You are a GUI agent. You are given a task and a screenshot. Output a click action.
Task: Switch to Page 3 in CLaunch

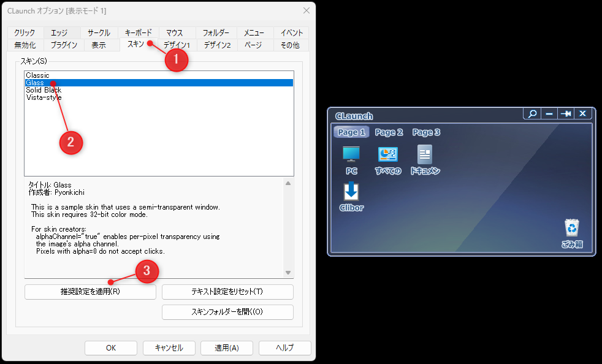[426, 132]
